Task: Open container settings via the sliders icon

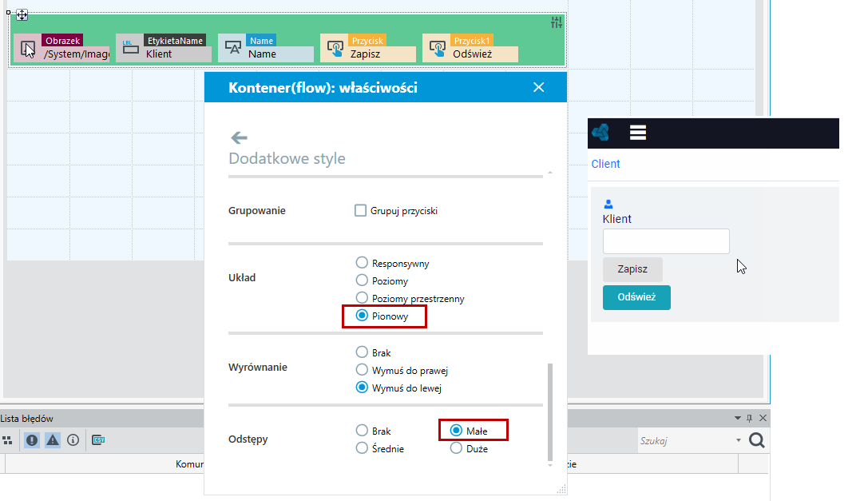Action: point(557,22)
